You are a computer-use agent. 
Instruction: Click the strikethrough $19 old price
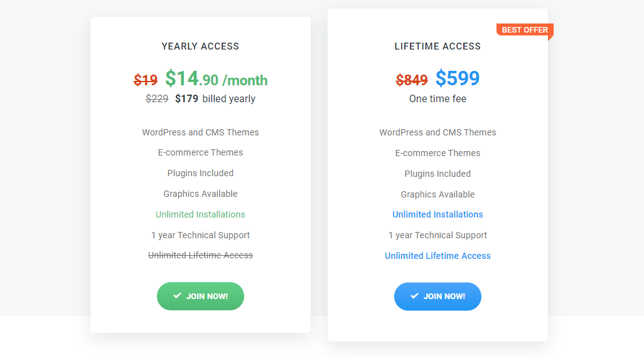[x=146, y=80]
